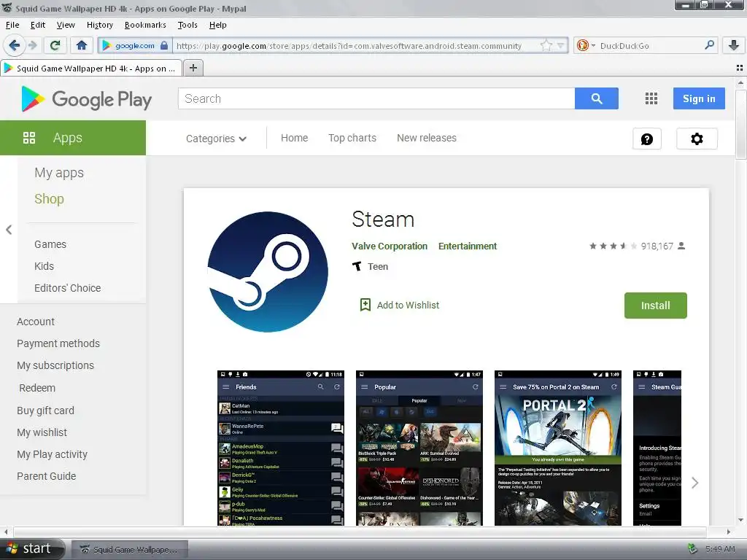Open Top charts

tap(352, 138)
